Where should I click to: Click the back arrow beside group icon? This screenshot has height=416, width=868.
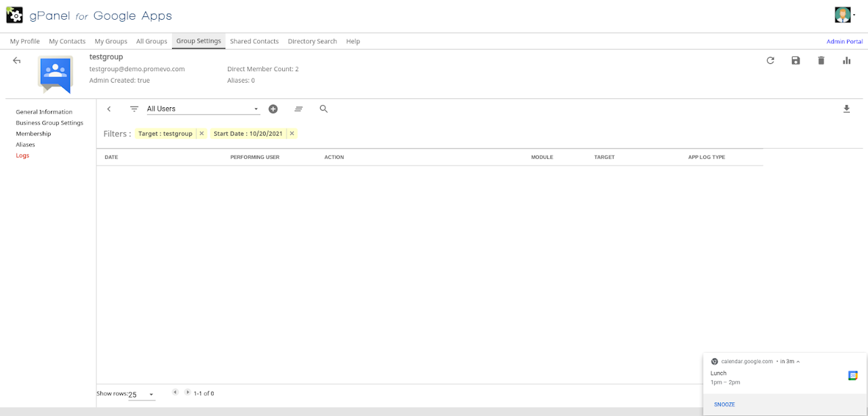point(17,60)
